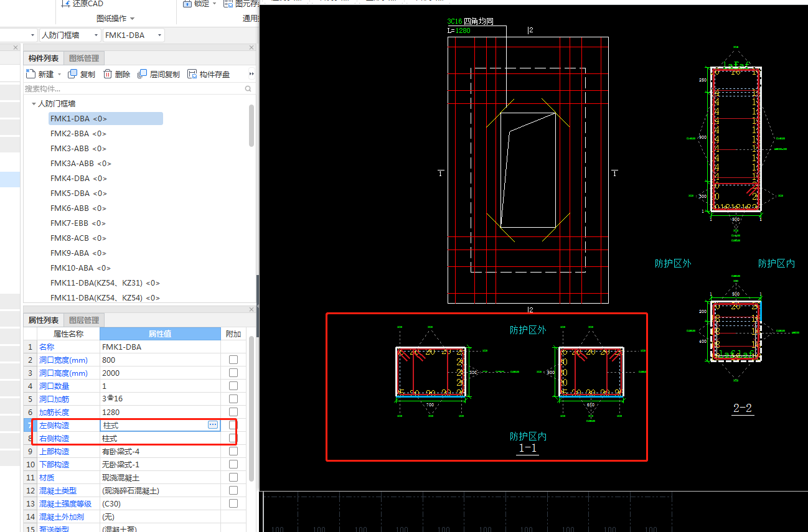Screen dimensions: 808x532
Task: Select FMK9-ABA in the component list
Action: pyautogui.click(x=78, y=253)
